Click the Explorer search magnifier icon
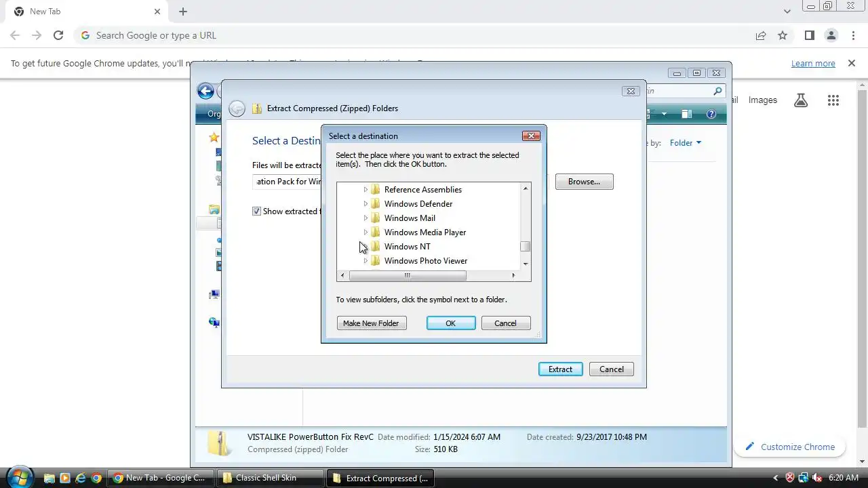This screenshot has width=868, height=488. (717, 91)
